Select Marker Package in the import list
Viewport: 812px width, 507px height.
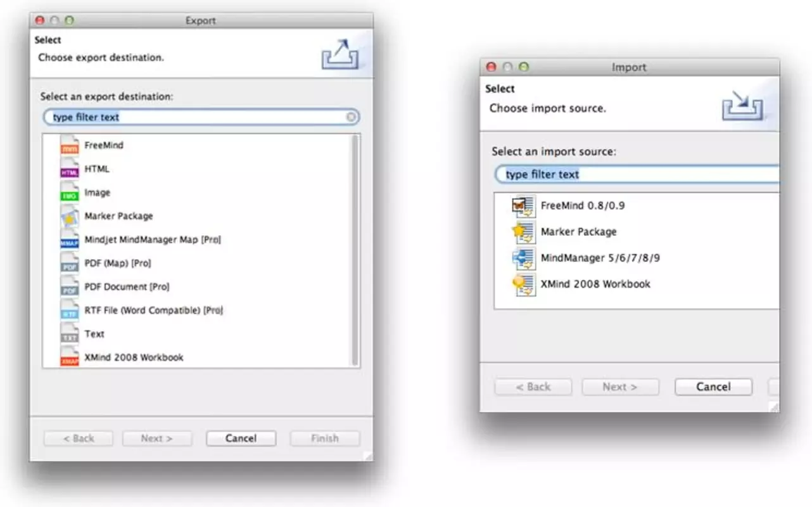coord(578,232)
